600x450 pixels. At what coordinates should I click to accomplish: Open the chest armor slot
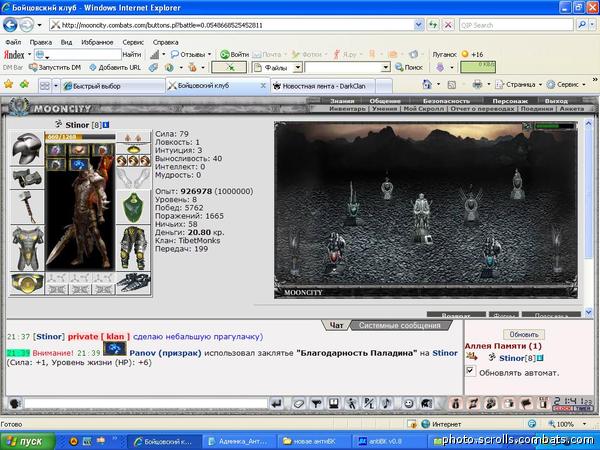pyautogui.click(x=27, y=248)
